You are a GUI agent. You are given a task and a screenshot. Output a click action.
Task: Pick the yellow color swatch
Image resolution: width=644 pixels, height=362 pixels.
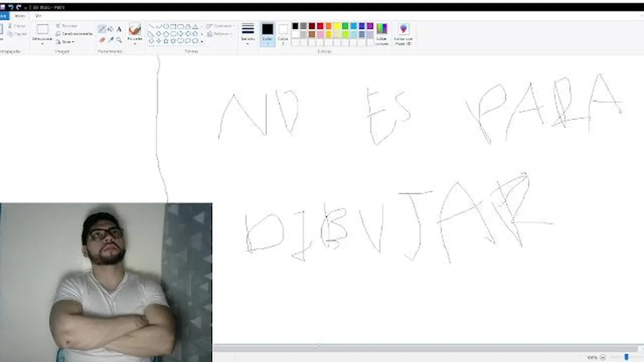coord(337,26)
